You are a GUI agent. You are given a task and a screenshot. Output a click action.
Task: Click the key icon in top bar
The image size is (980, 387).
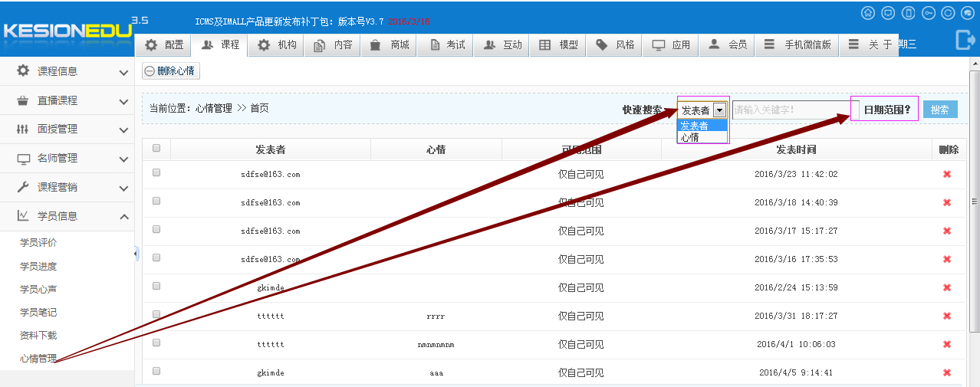point(928,13)
